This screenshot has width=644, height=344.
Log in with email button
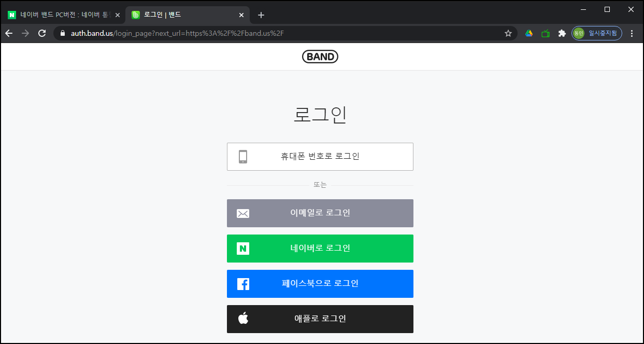click(320, 213)
